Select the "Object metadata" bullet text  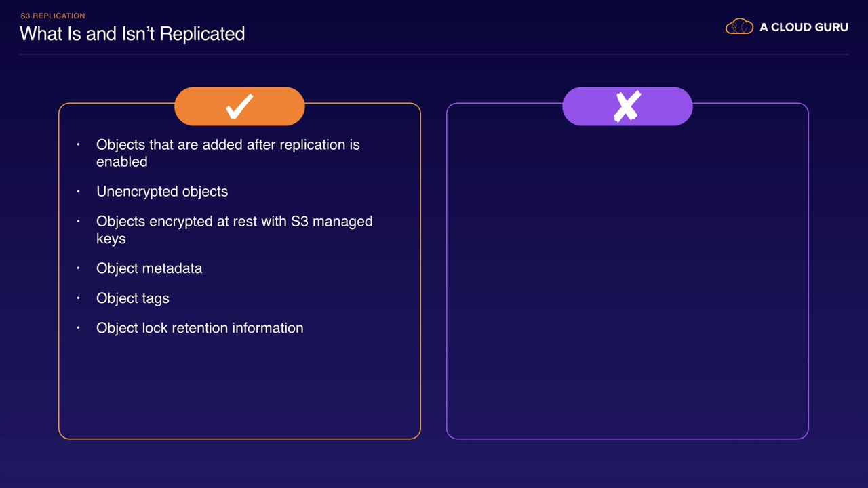[x=149, y=268]
